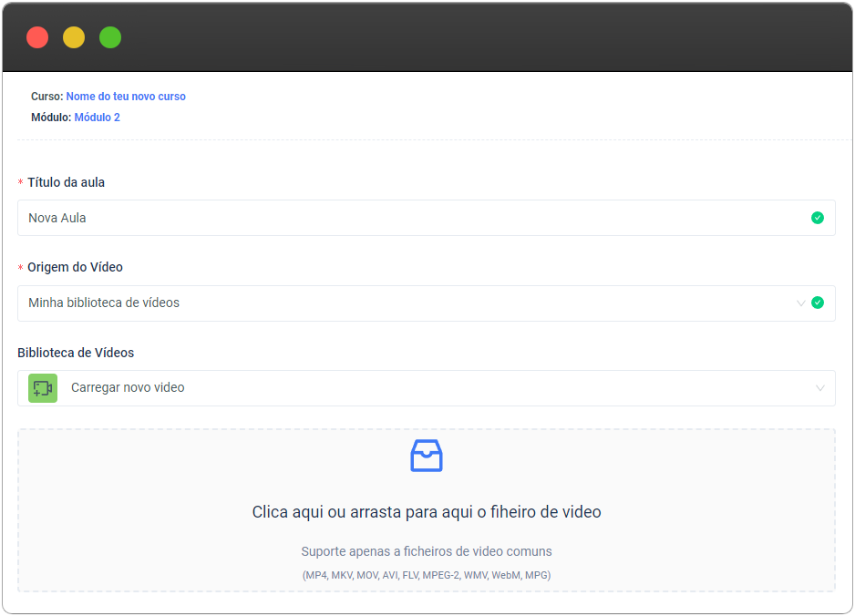Focus the "Nova Aula" title input field

tap(410, 218)
